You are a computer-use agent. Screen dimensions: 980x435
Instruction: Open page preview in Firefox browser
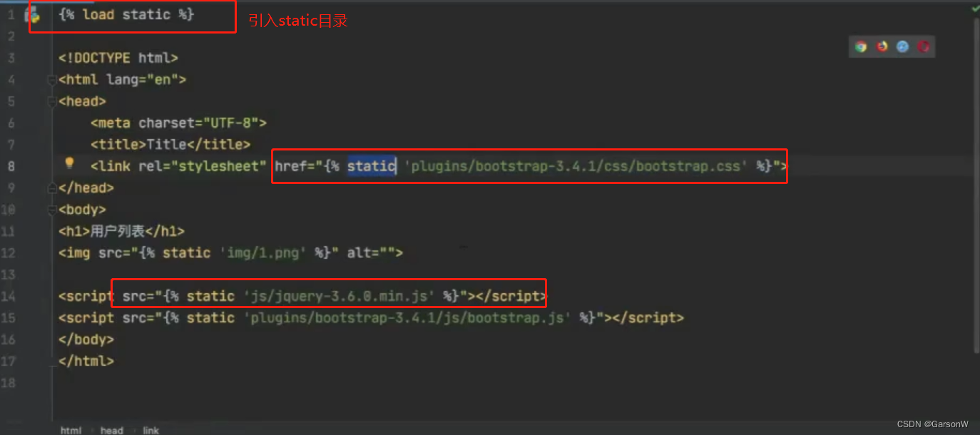click(x=882, y=47)
